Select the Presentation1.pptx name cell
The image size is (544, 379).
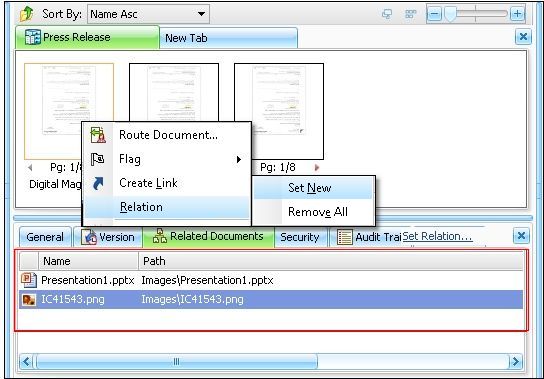[x=87, y=280]
